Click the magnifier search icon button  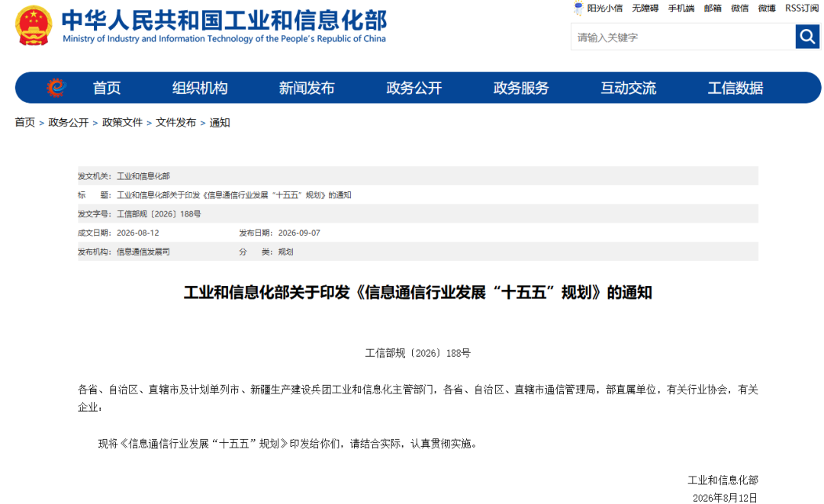click(807, 37)
